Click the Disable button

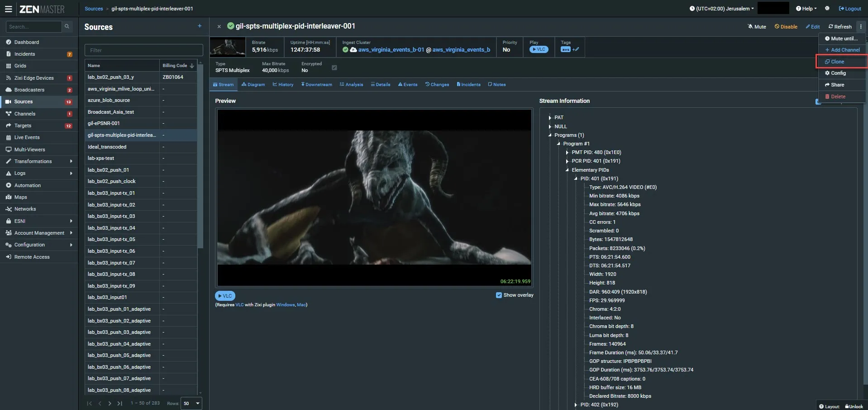[786, 27]
